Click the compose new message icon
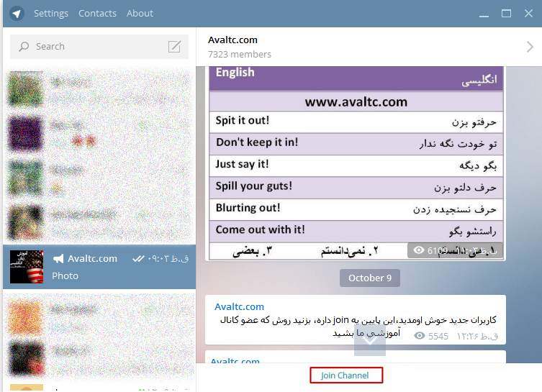Screen dimensions: 542x392 click(x=175, y=47)
